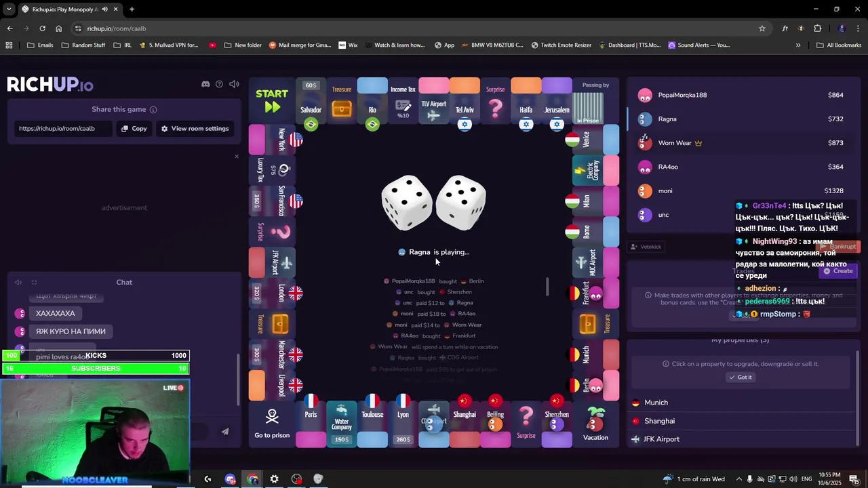This screenshot has height=488, width=868.
Task: Click the Share this game info icon
Action: [153, 110]
